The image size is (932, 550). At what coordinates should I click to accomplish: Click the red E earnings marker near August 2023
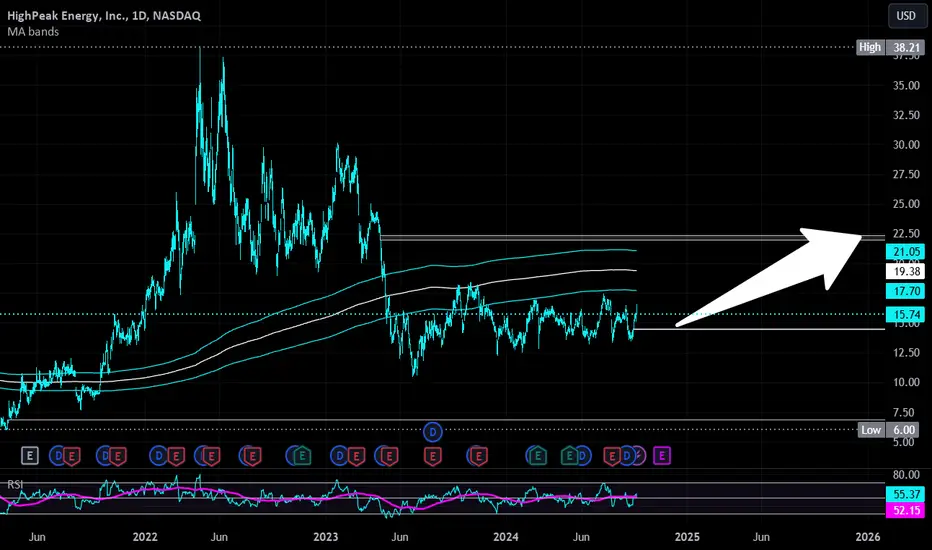[x=433, y=456]
